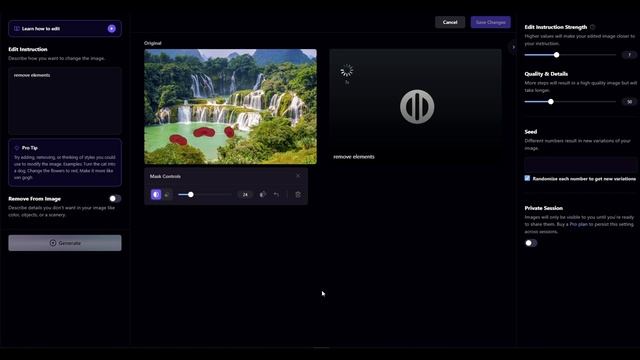
Task: Click the 'Private Session' heading
Action: (x=544, y=208)
